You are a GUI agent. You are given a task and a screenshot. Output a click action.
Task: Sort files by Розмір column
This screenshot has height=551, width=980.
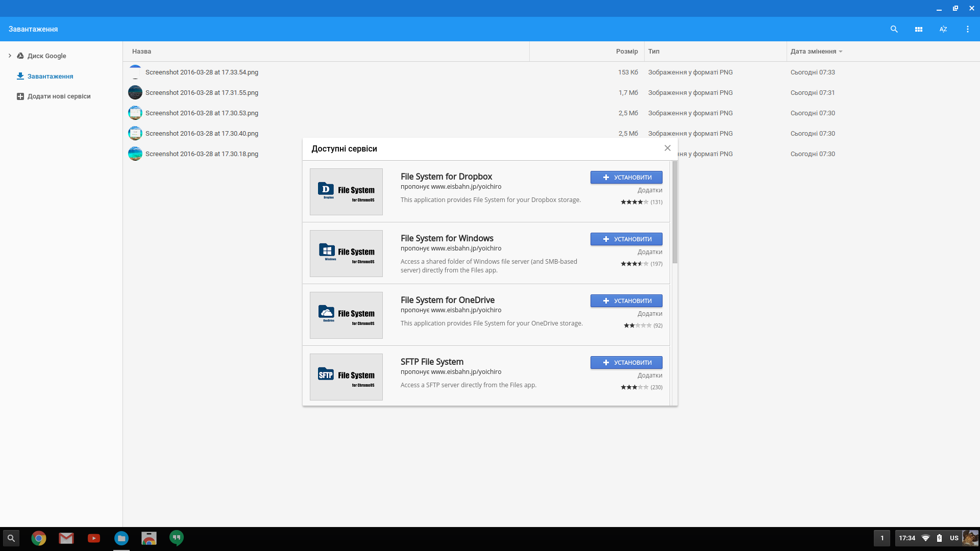pyautogui.click(x=627, y=52)
